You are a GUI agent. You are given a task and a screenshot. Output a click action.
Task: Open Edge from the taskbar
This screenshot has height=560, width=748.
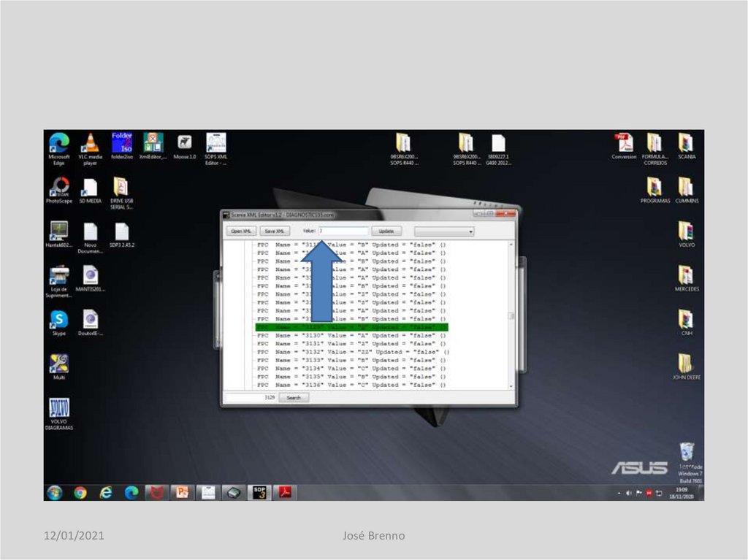(x=131, y=492)
